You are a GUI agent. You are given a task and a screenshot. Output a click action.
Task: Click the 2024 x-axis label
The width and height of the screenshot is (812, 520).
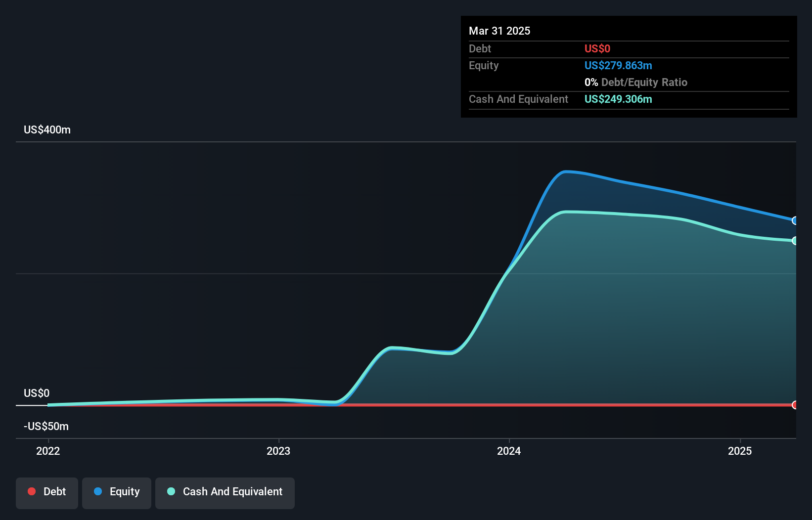509,451
